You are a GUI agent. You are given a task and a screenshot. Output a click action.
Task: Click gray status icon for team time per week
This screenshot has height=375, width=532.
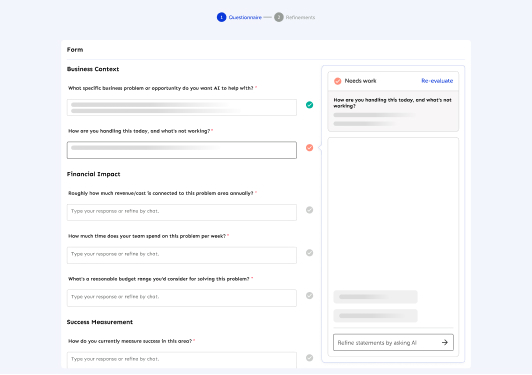[309, 253]
